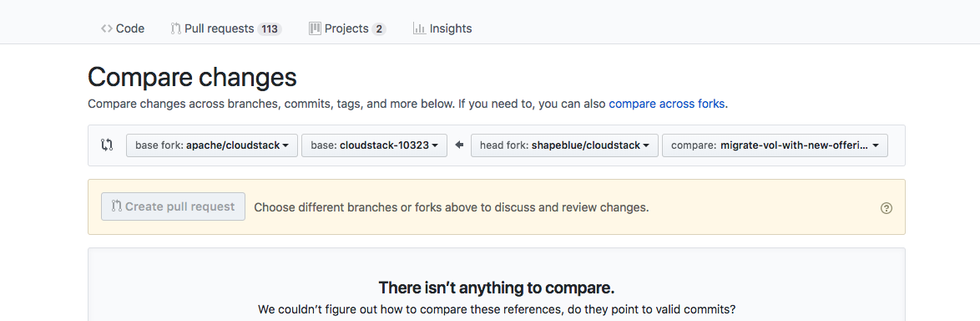Open the Pull requests tab
Screen dimensions: 980x321
[226, 28]
